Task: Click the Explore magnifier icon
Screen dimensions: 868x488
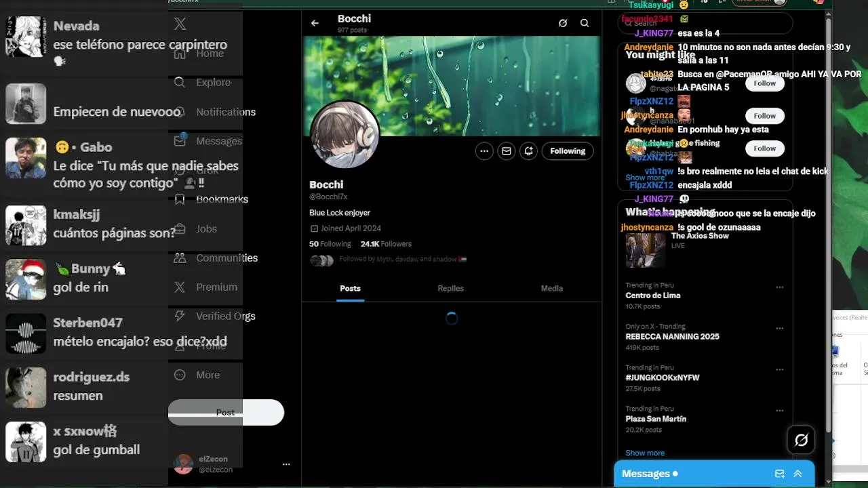Action: coord(180,83)
